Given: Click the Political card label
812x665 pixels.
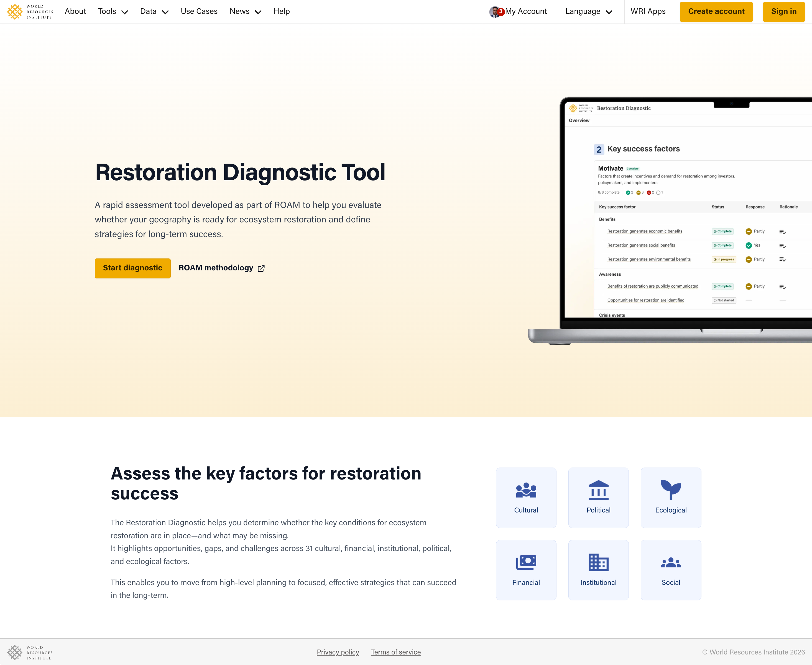Looking at the screenshot, I should click(x=598, y=510).
